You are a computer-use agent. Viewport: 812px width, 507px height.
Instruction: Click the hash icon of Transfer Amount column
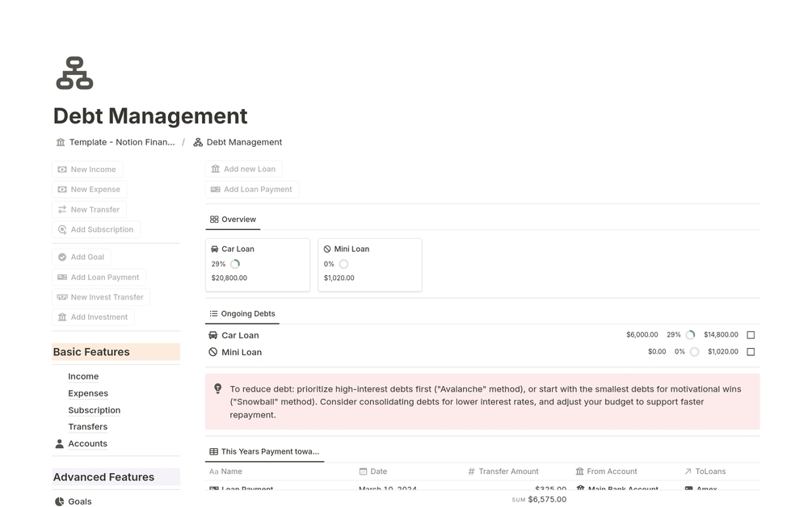[x=471, y=471]
